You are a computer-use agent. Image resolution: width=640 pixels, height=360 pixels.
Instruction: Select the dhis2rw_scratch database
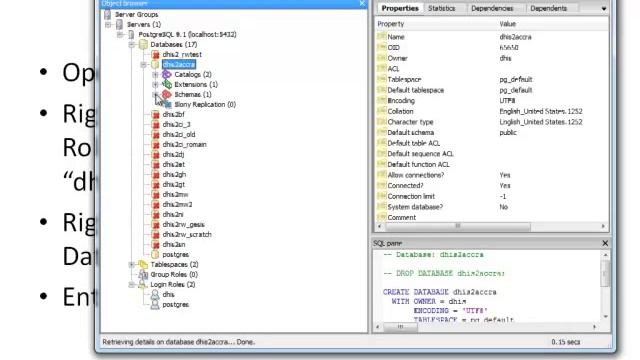[187, 235]
